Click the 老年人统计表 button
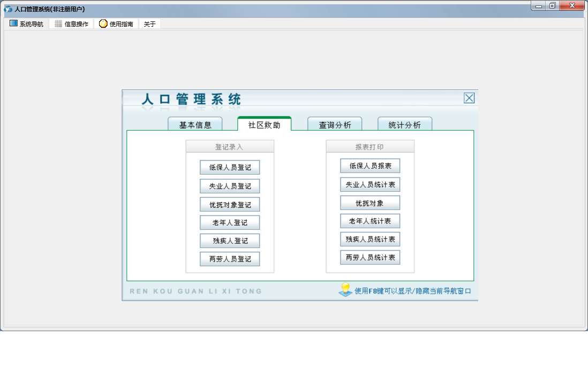This screenshot has height=389, width=588. tap(370, 221)
